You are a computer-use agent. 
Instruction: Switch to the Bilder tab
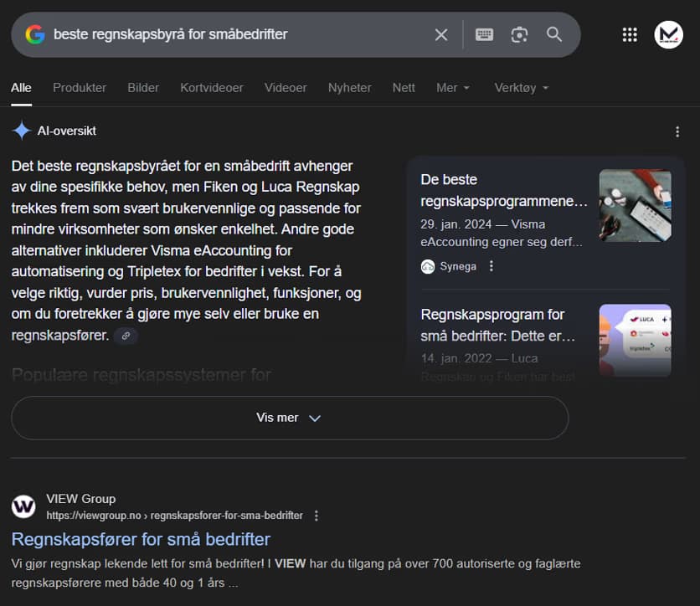click(143, 88)
